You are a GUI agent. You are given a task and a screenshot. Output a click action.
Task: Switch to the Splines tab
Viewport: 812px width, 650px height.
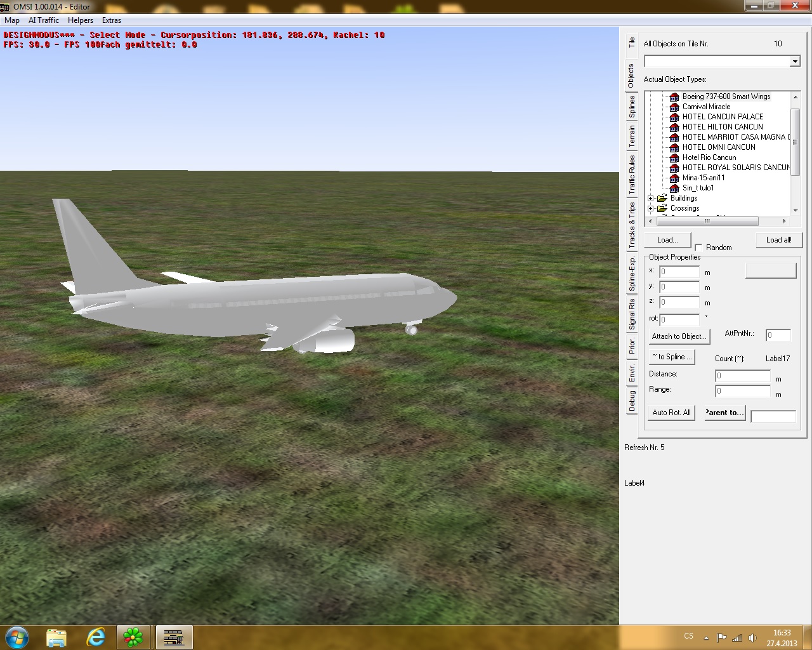click(x=632, y=107)
